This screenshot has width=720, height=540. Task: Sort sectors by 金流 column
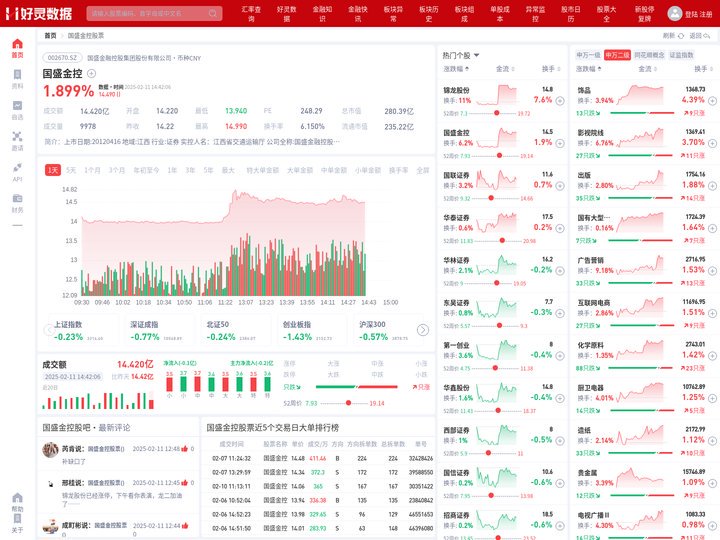(x=647, y=69)
